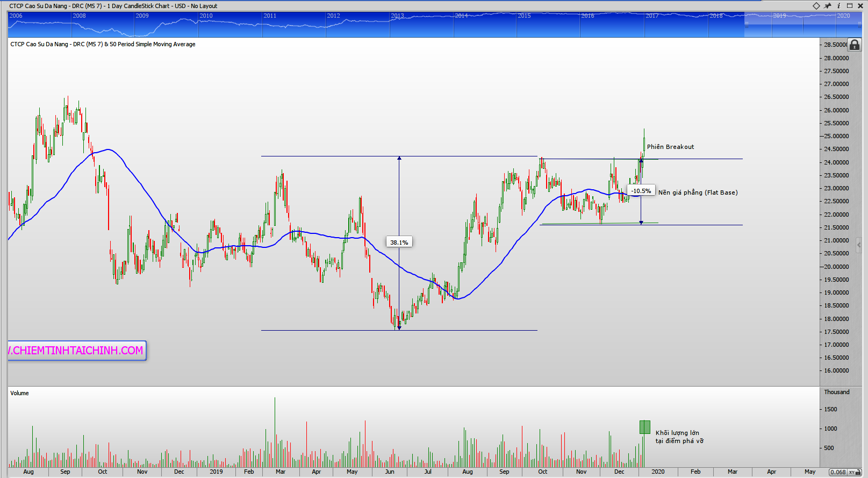Close the DRC chart window
The width and height of the screenshot is (868, 478).
860,6
